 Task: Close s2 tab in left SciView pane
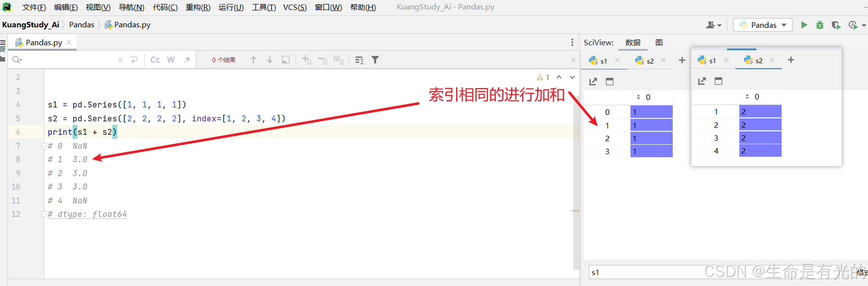point(663,60)
